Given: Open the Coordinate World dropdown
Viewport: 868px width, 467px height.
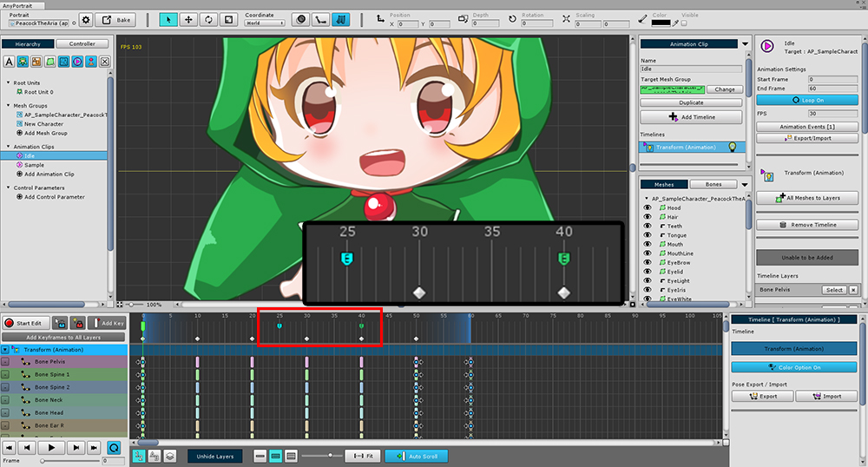Looking at the screenshot, I should tap(265, 23).
